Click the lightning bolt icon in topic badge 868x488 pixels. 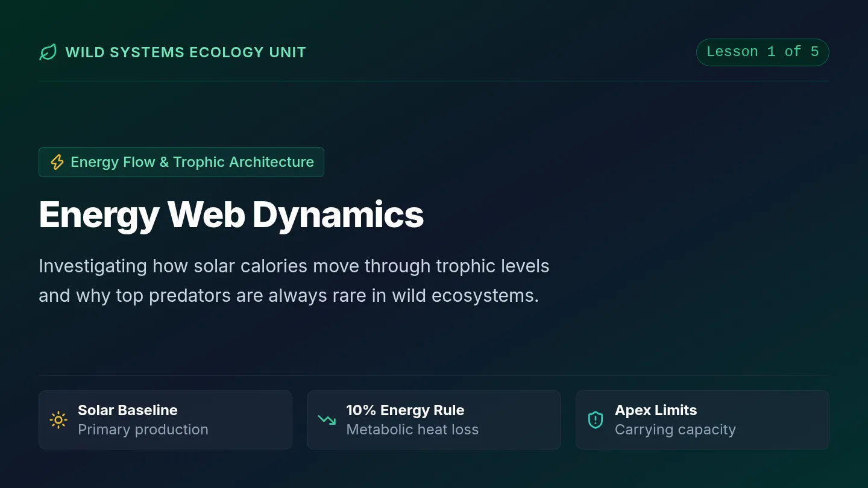coord(57,162)
